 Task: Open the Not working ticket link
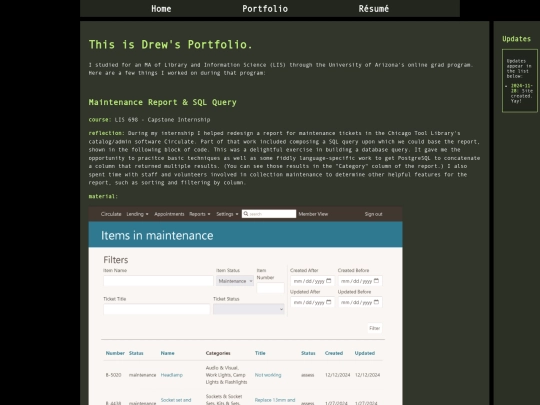[268, 375]
